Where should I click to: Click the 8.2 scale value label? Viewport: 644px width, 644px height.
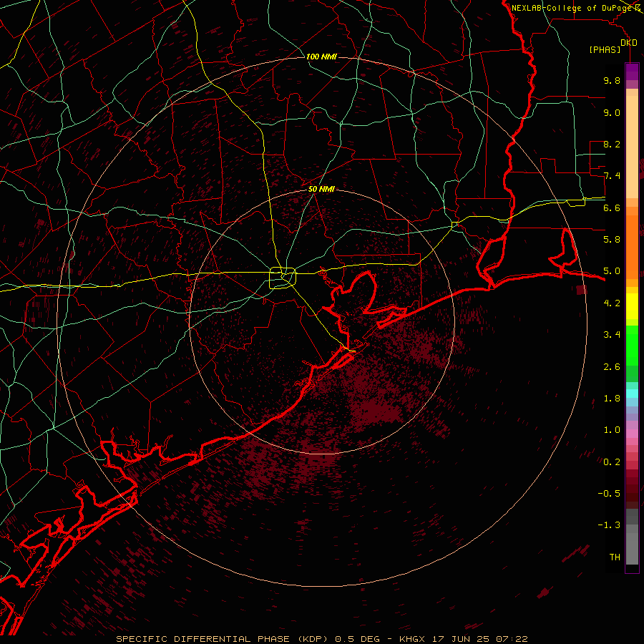[x=612, y=144]
